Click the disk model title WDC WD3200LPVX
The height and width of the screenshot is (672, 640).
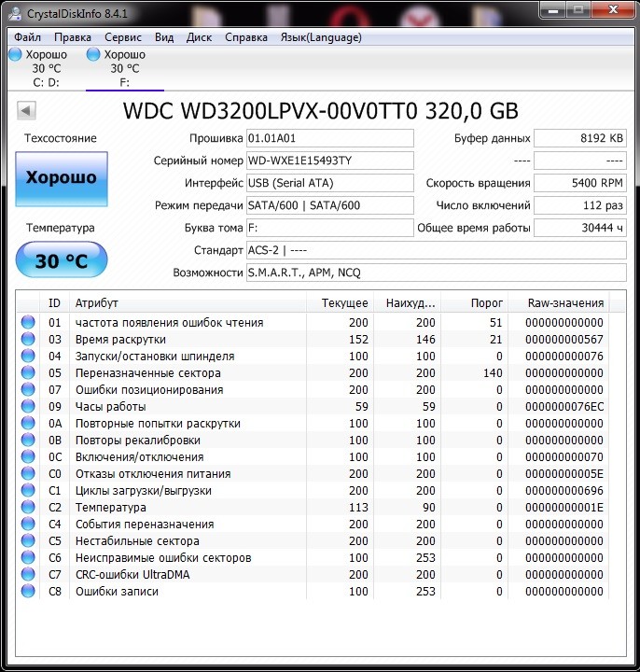pyautogui.click(x=320, y=110)
